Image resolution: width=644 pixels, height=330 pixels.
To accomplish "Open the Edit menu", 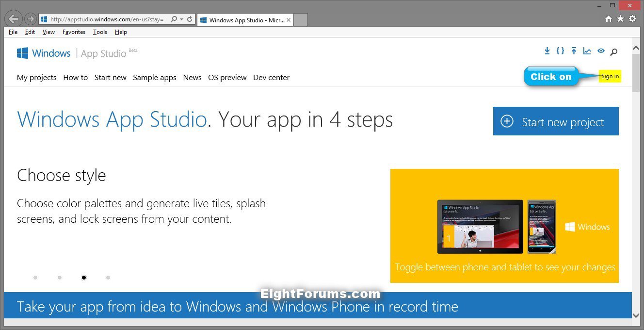I will pyautogui.click(x=30, y=32).
